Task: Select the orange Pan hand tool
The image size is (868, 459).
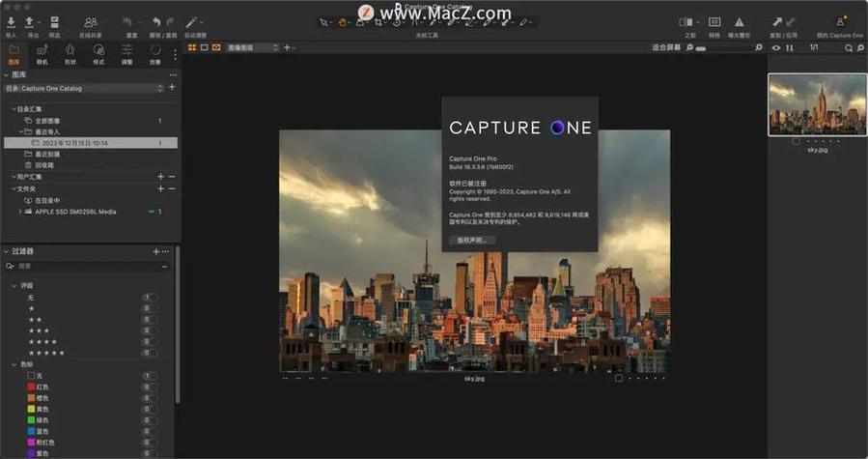Action: 342,23
